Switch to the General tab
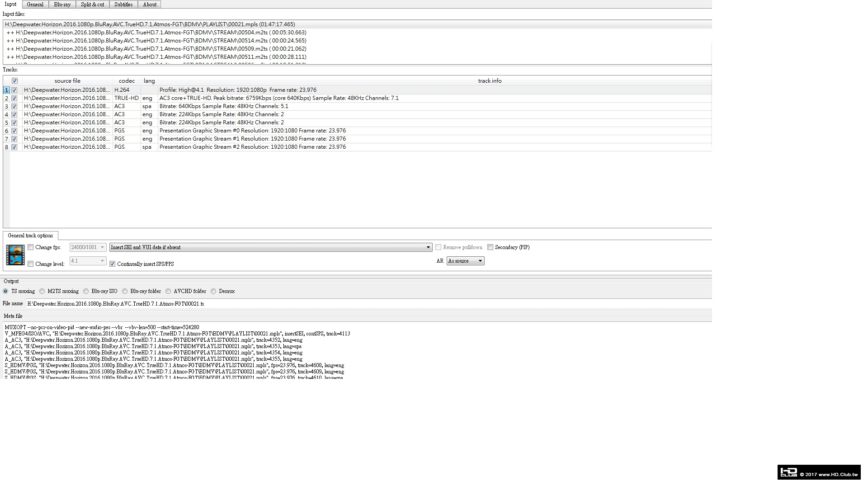Screen dimensions: 868x486 coord(35,5)
